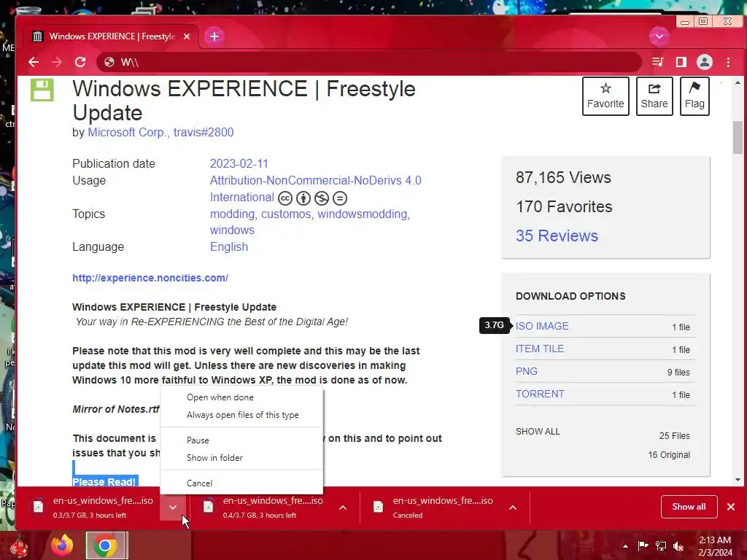The image size is (747, 560).
Task: Open the customos topic link
Action: point(286,214)
